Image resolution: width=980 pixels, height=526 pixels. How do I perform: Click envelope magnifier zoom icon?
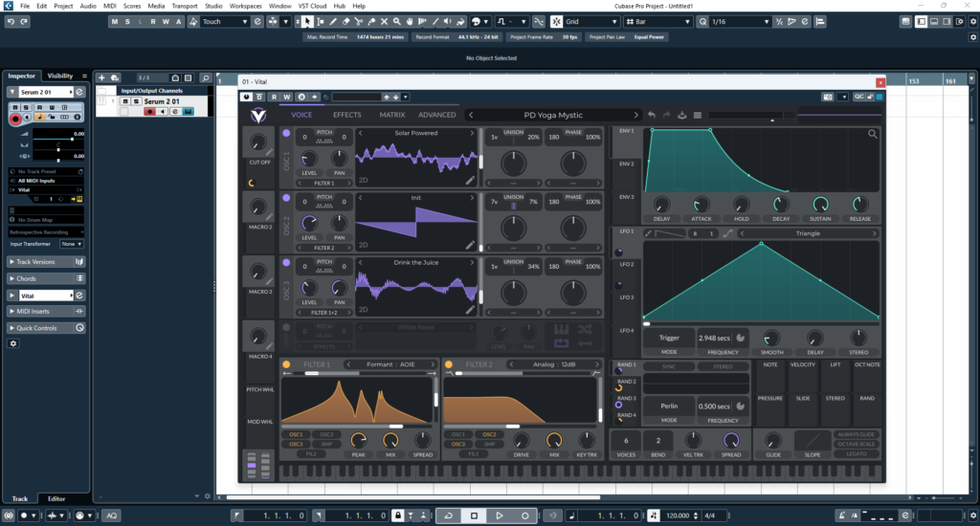click(x=872, y=134)
